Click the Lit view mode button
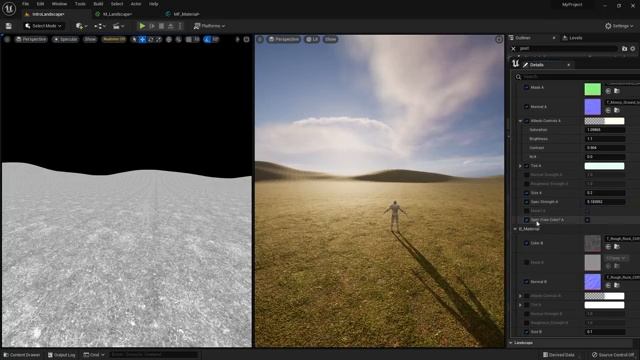The width and height of the screenshot is (640, 360). coord(312,40)
